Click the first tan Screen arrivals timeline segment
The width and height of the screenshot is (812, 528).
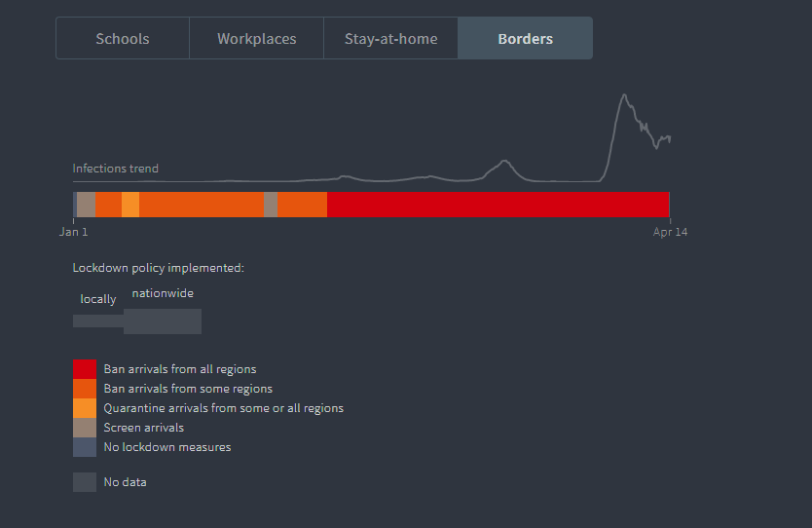point(86,205)
